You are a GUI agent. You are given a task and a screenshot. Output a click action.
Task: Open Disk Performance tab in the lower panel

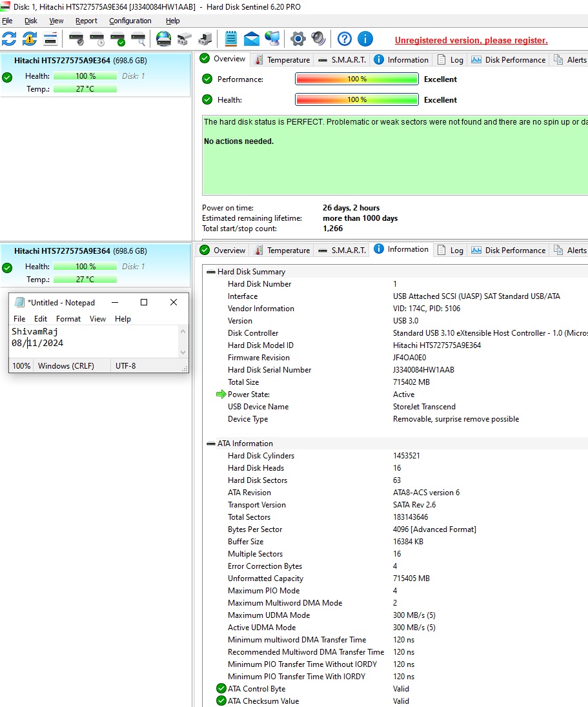(x=509, y=250)
